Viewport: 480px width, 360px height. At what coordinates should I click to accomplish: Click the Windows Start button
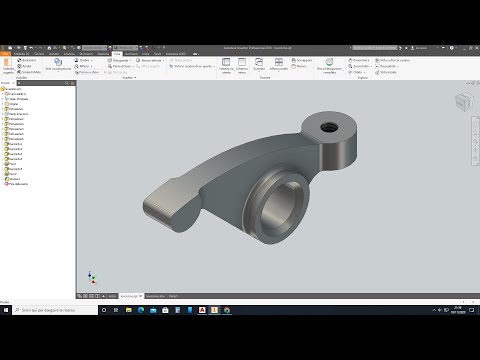point(6,310)
